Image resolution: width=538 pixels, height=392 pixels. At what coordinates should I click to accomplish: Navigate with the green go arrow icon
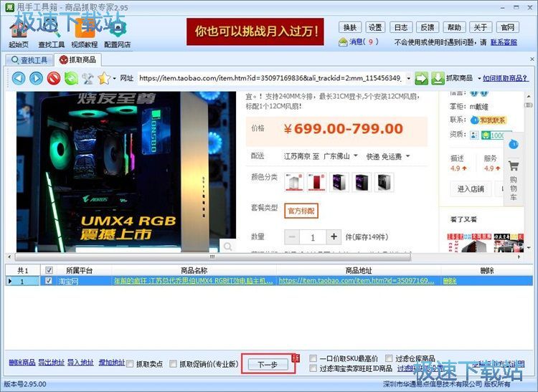[x=421, y=78]
